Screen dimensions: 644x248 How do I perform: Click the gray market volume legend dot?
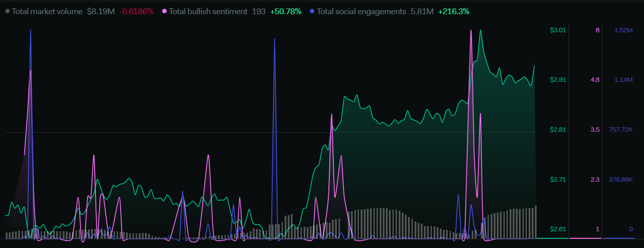tap(8, 11)
